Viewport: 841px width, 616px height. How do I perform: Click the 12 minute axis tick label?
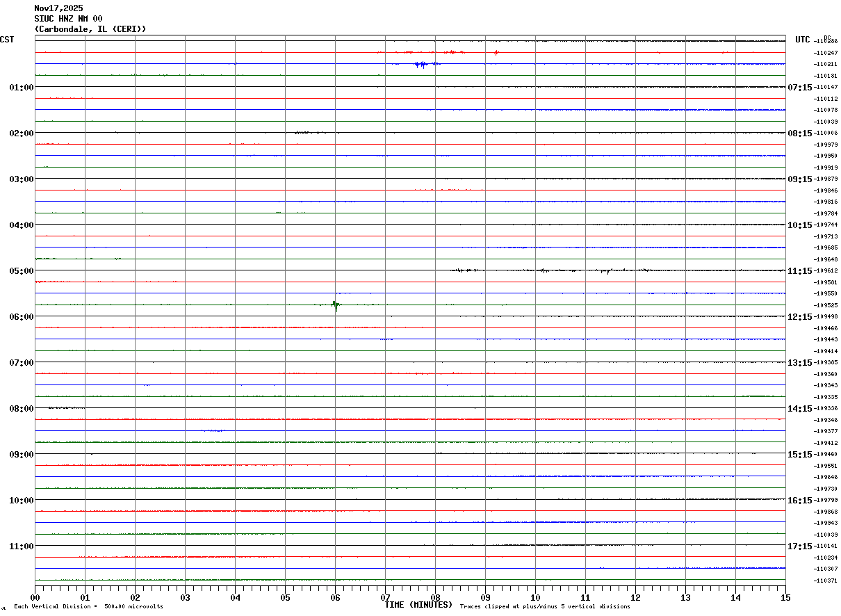pos(636,597)
